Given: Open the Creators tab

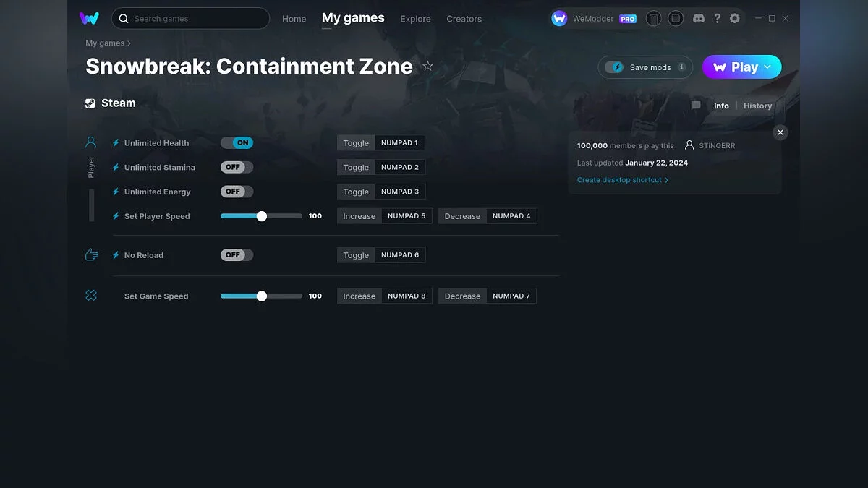Looking at the screenshot, I should (x=464, y=19).
